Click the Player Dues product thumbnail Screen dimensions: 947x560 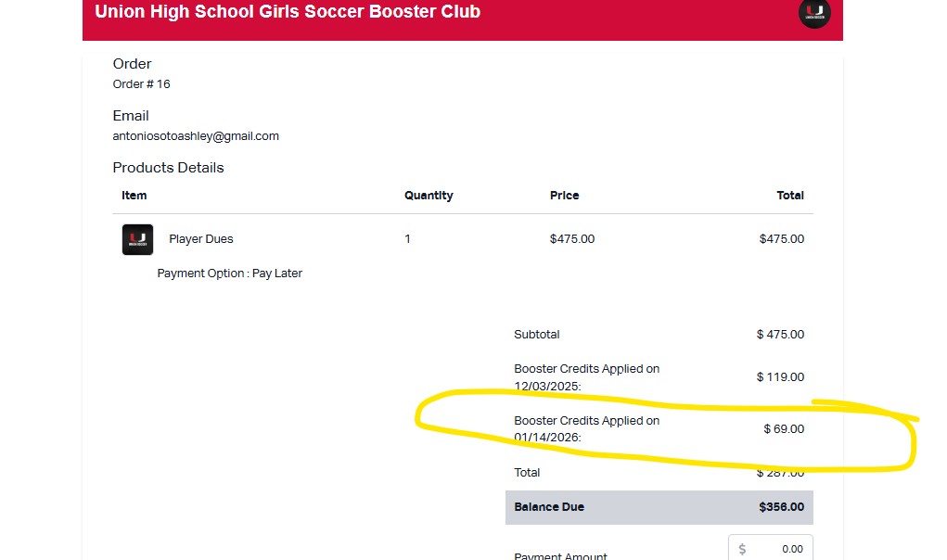[x=137, y=239]
